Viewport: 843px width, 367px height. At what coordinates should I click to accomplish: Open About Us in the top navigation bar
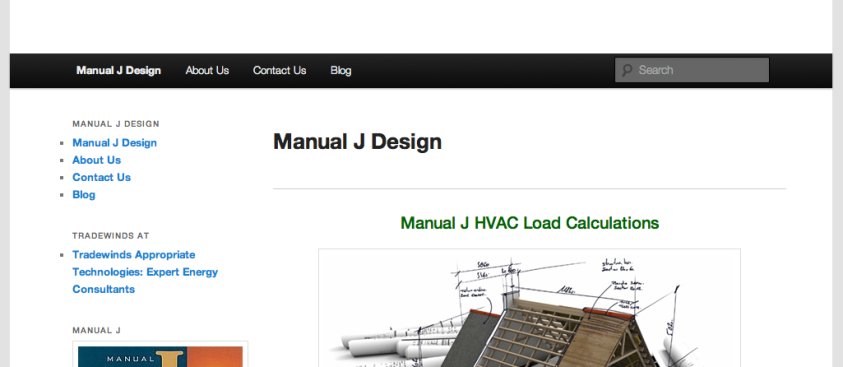[x=207, y=70]
